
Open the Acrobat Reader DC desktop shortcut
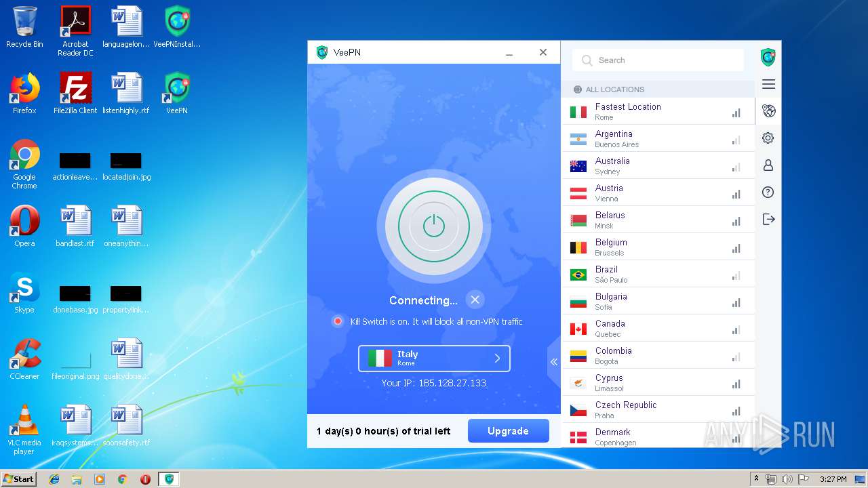tap(75, 31)
